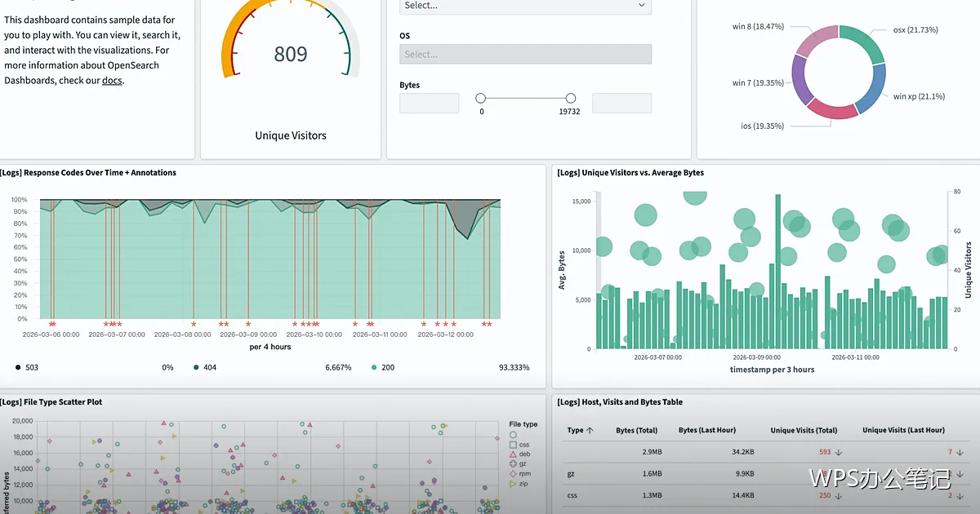Screen dimensions: 980x514
Task: Click down arrow next to 593 visits
Action: coord(839,452)
